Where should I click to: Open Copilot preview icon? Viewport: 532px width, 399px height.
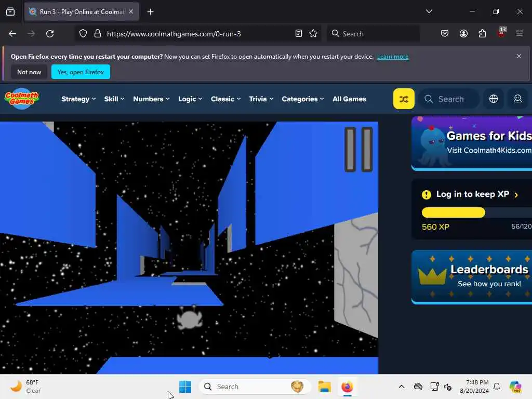click(x=515, y=387)
